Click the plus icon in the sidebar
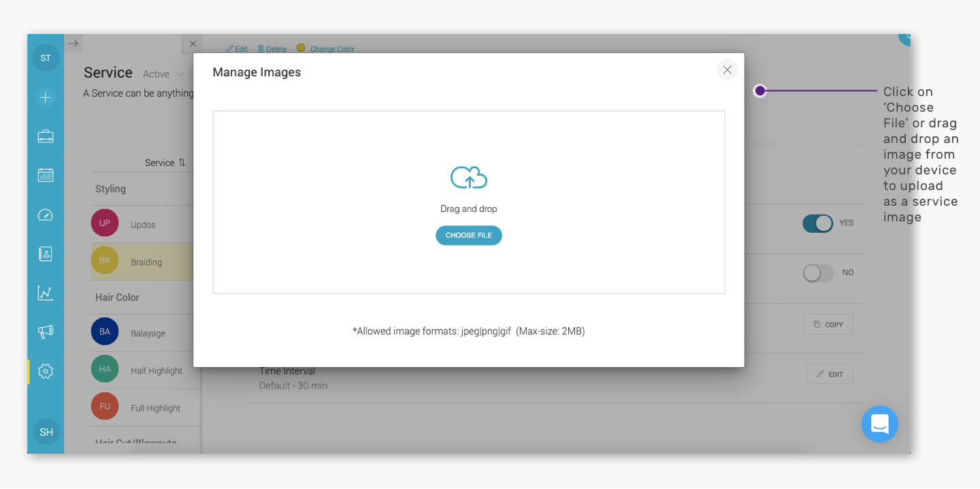The height and width of the screenshot is (489, 980). [46, 97]
